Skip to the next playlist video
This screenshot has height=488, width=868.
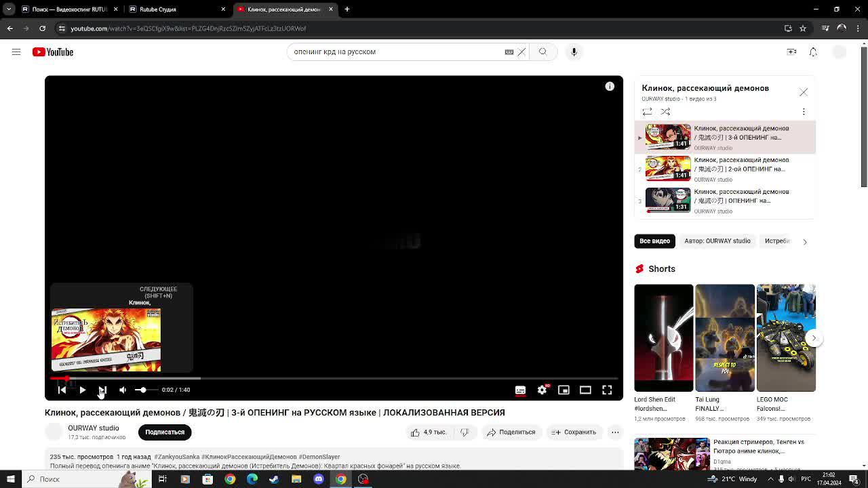[x=102, y=390]
